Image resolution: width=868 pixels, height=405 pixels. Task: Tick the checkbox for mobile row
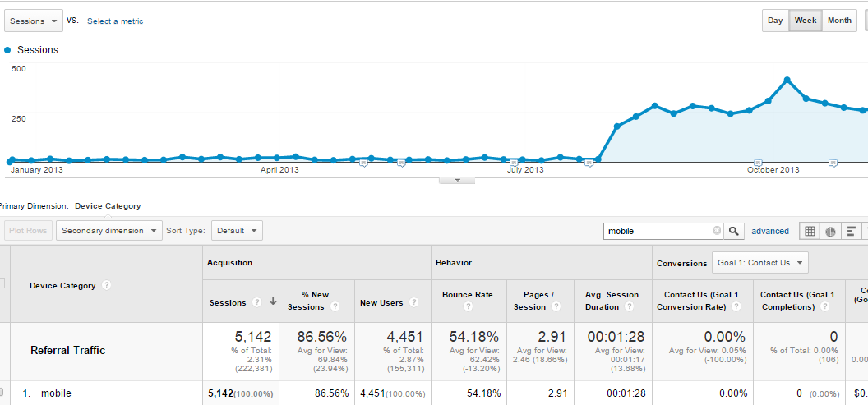(x=2, y=393)
